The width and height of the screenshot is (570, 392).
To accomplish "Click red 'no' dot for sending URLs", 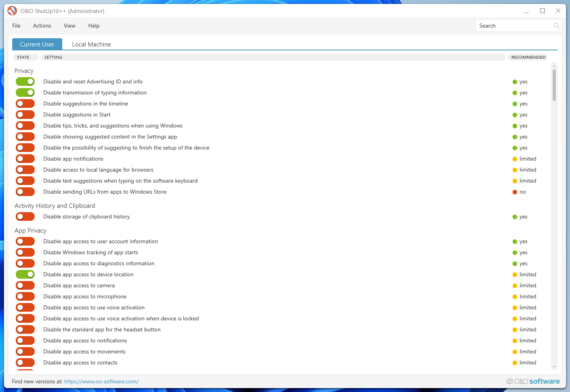I will 515,192.
